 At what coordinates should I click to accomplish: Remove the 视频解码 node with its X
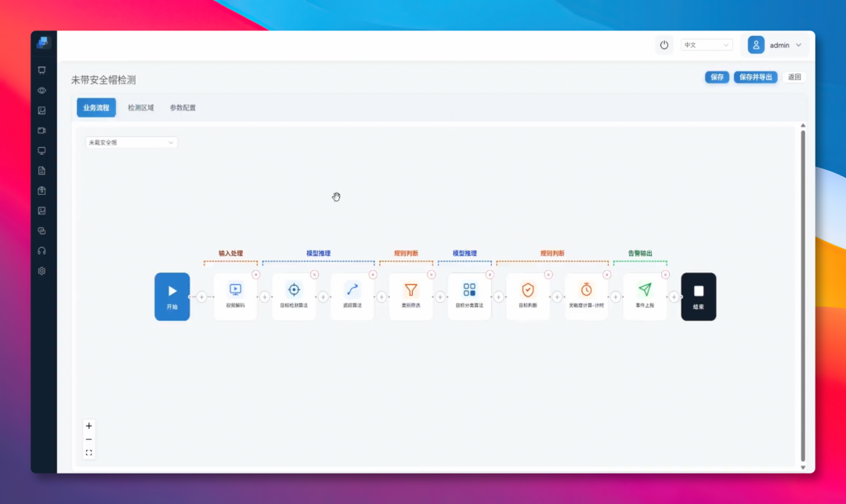tap(256, 275)
